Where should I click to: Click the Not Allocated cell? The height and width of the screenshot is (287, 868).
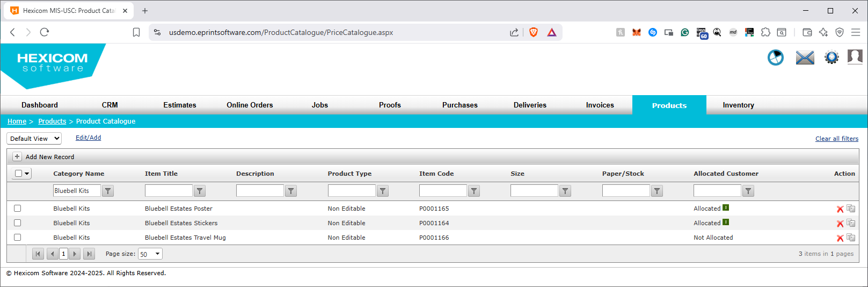tap(713, 238)
